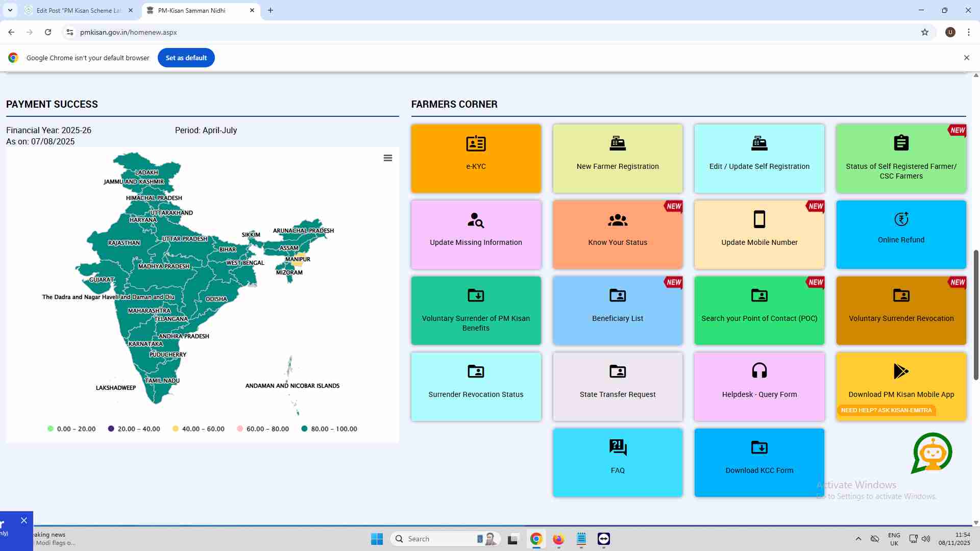Open the Online Refund rupee icon

pos(901,219)
